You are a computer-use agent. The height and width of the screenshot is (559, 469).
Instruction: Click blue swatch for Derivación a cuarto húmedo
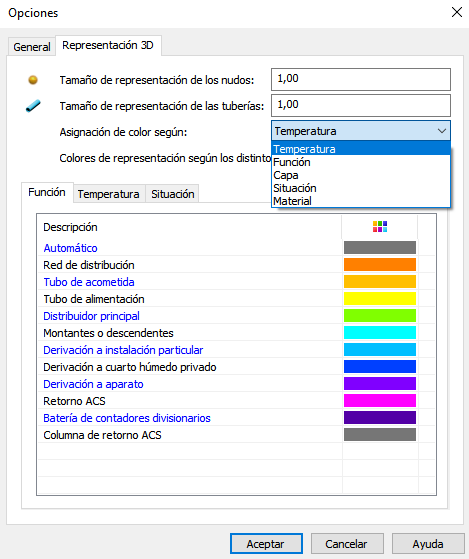[380, 366]
